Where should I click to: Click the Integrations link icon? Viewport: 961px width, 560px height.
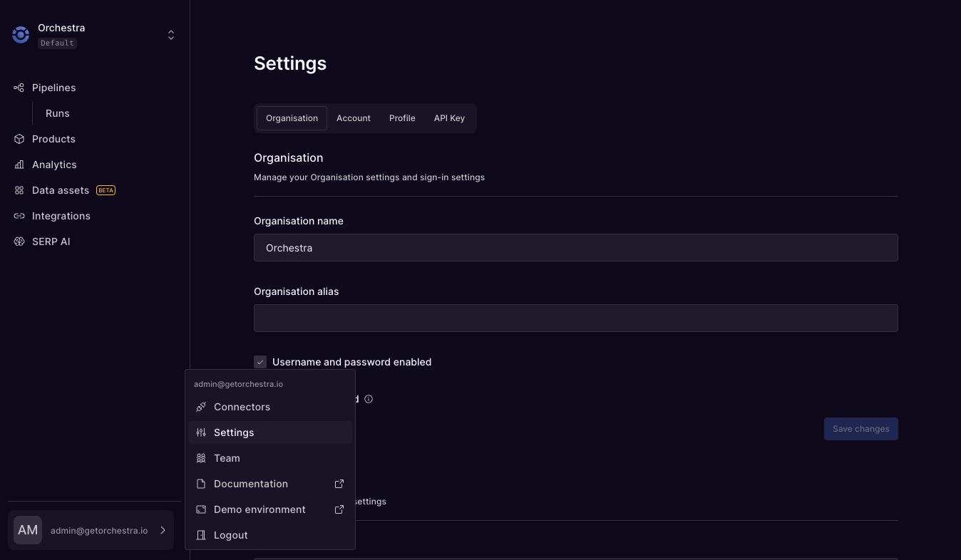(x=19, y=216)
